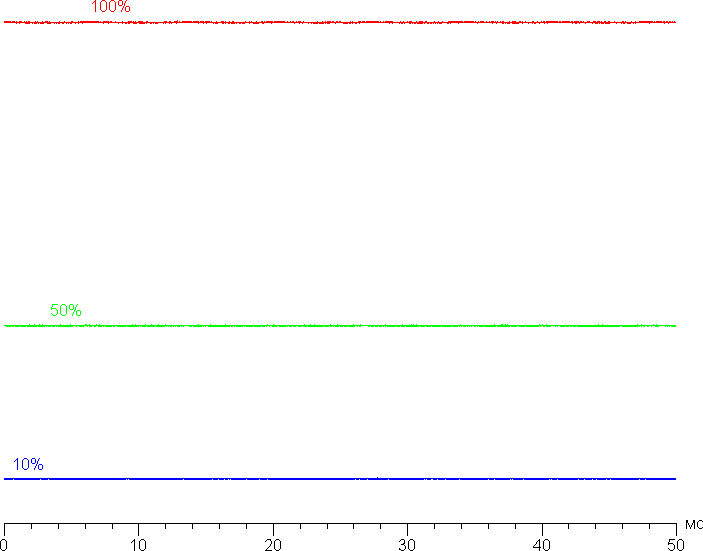Click the axis label 40
Image resolution: width=703 pixels, height=551 pixels.
click(542, 544)
